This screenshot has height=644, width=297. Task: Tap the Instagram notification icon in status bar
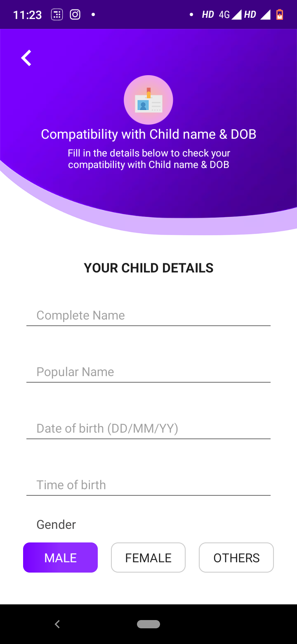75,15
